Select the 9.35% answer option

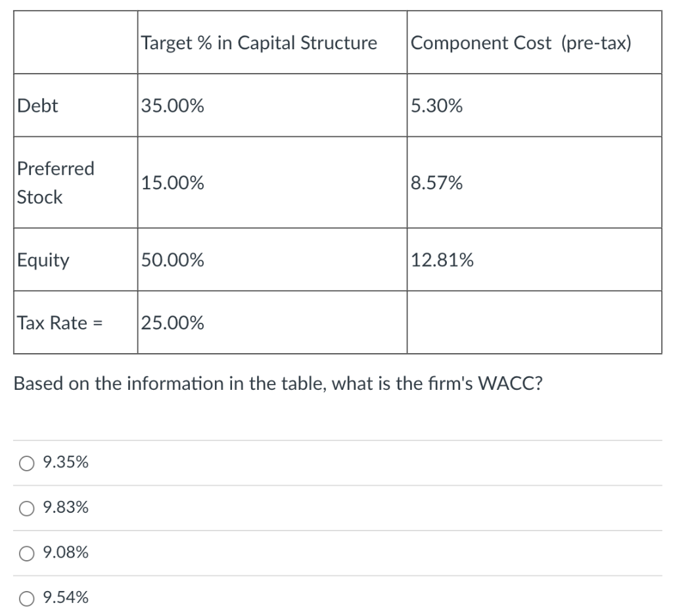64,462
